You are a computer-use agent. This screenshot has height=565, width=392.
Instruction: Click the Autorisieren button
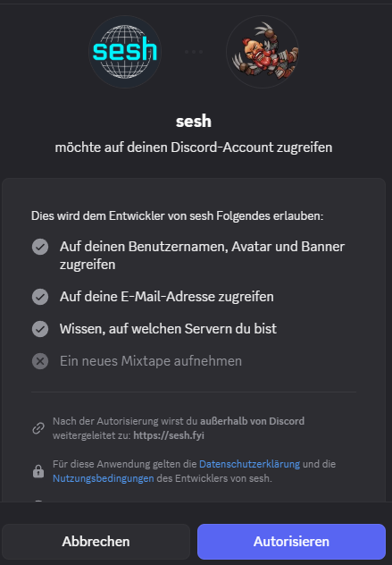click(x=291, y=542)
